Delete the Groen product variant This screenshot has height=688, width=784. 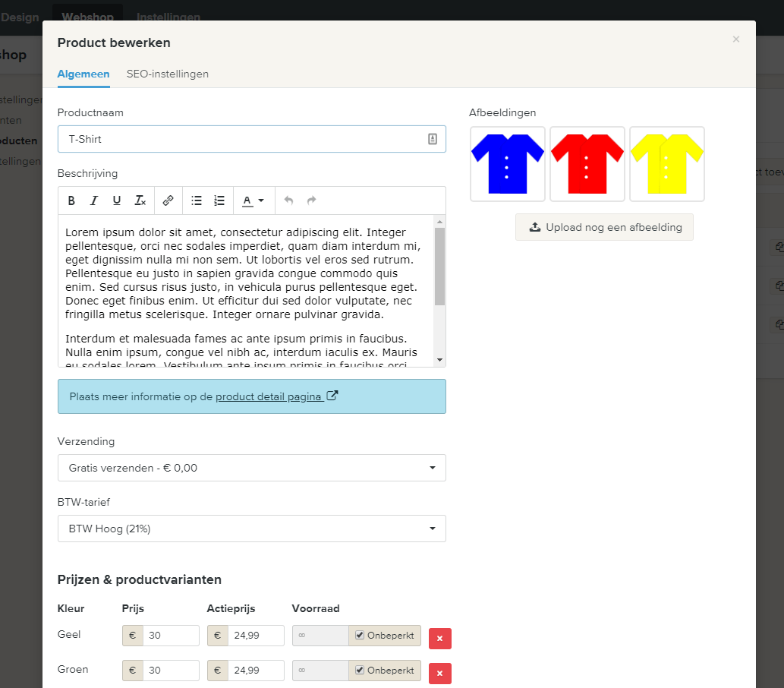point(440,674)
